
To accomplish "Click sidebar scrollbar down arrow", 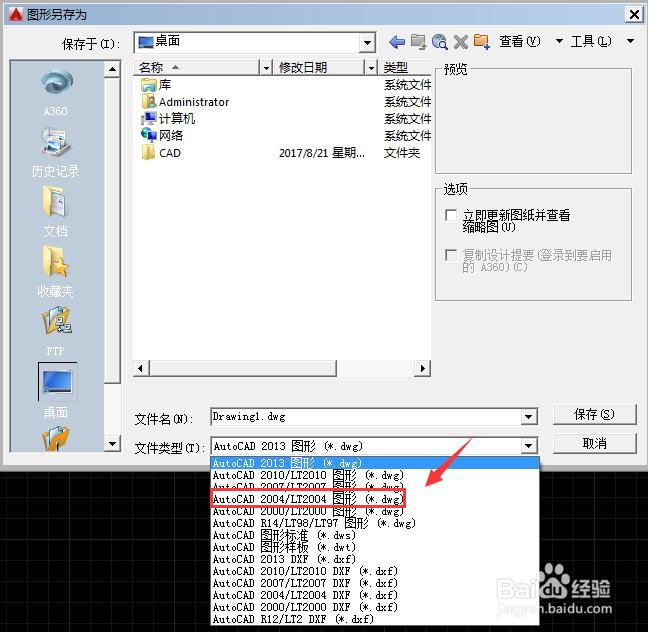I will tap(112, 444).
